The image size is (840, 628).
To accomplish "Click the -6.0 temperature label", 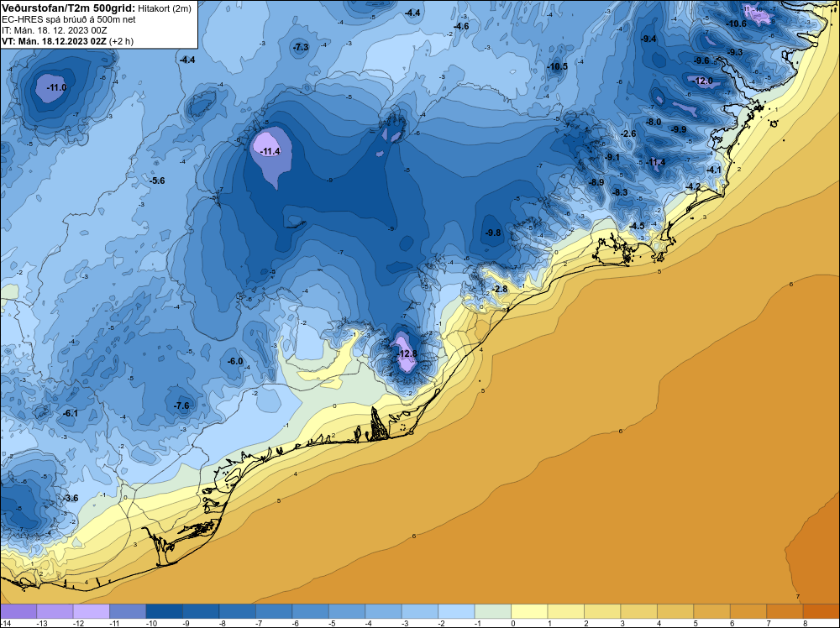I will (235, 361).
